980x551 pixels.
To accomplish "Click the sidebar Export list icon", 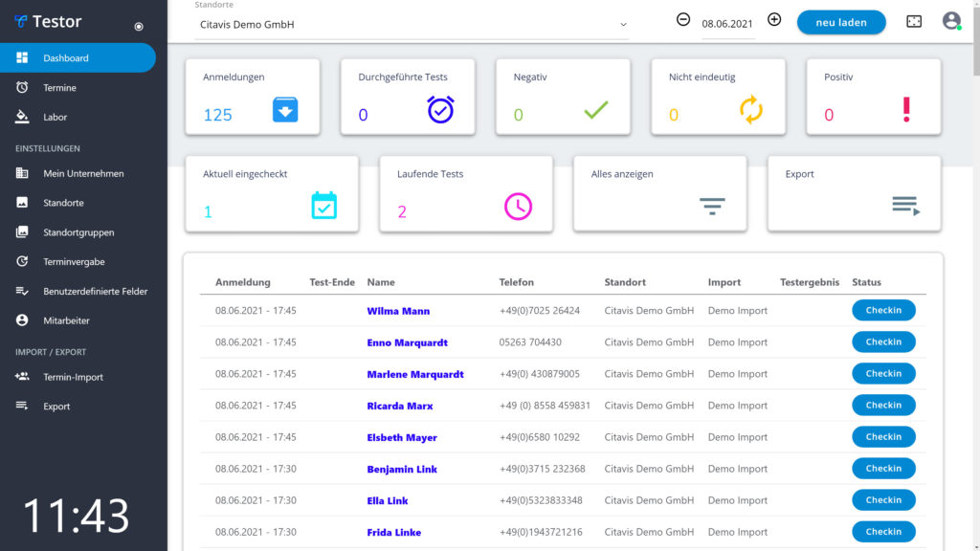I will pos(22,406).
